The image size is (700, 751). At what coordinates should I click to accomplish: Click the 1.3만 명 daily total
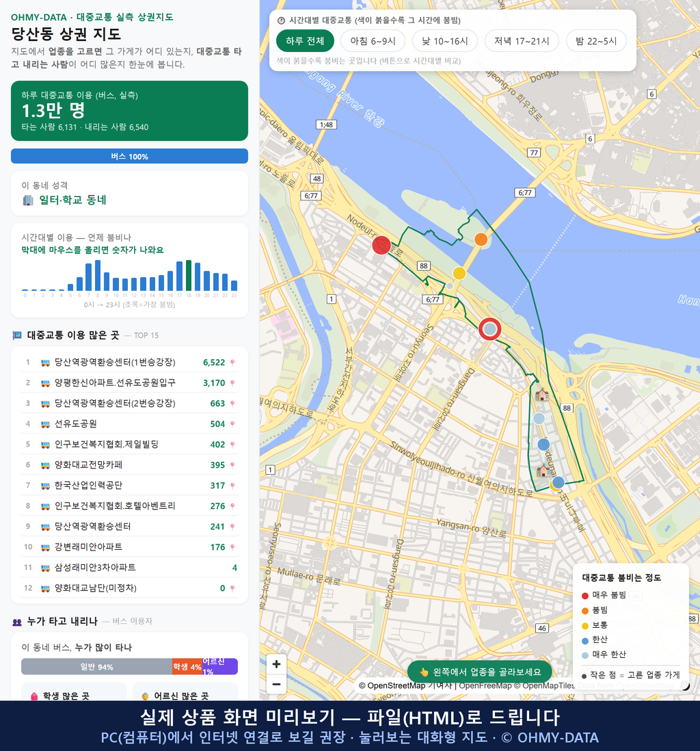53,111
